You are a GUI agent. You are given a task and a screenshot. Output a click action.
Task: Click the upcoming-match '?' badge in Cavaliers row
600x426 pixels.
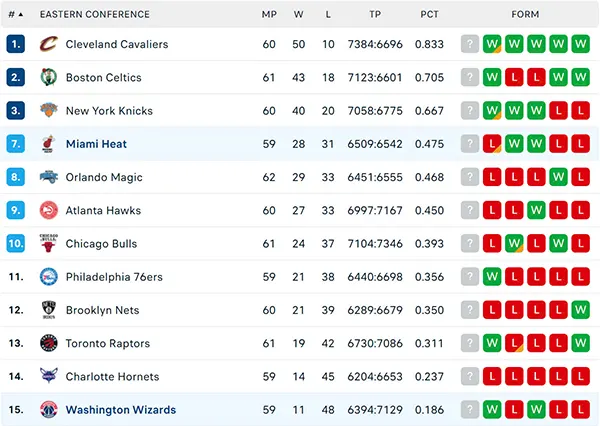click(470, 44)
